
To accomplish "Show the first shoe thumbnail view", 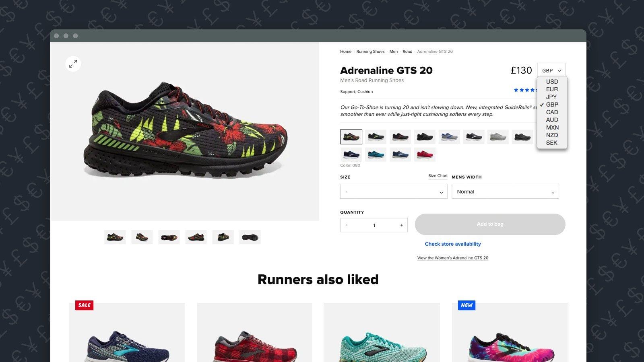I will pyautogui.click(x=115, y=237).
